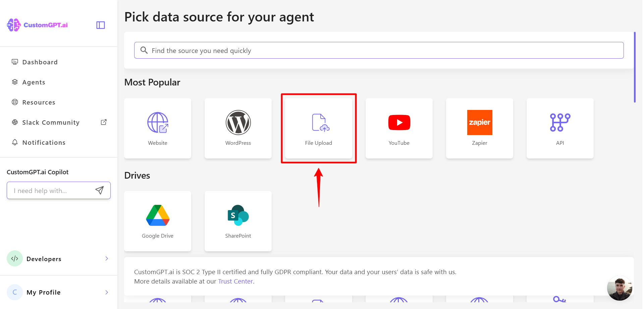644x309 pixels.
Task: Choose the File Upload label
Action: (x=319, y=143)
